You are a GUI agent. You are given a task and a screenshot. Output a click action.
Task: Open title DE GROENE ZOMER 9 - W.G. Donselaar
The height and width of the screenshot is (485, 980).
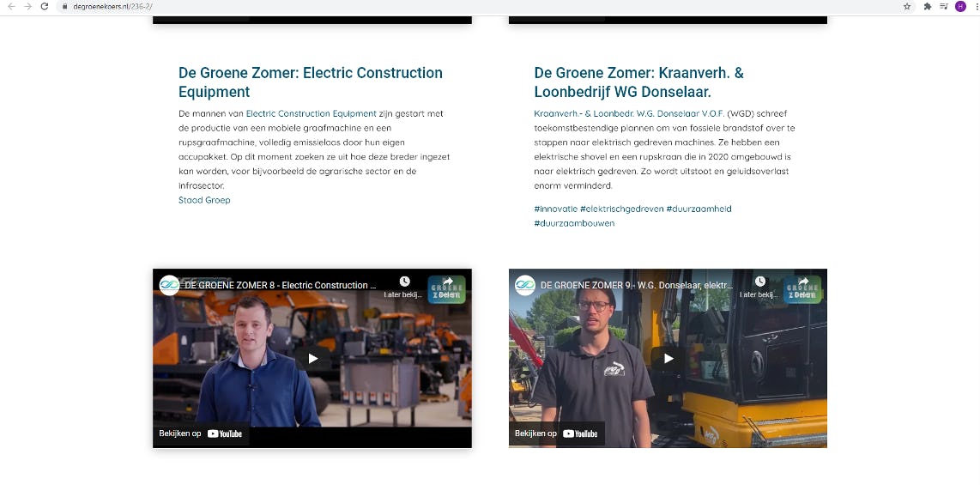636,285
